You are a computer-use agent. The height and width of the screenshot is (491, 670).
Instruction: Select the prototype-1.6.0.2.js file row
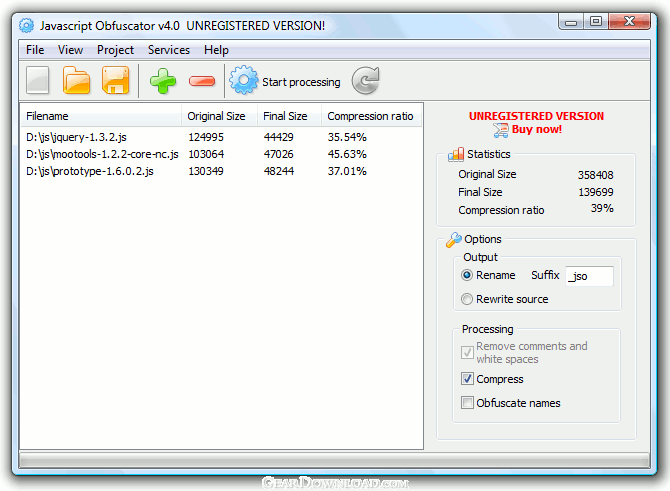221,171
